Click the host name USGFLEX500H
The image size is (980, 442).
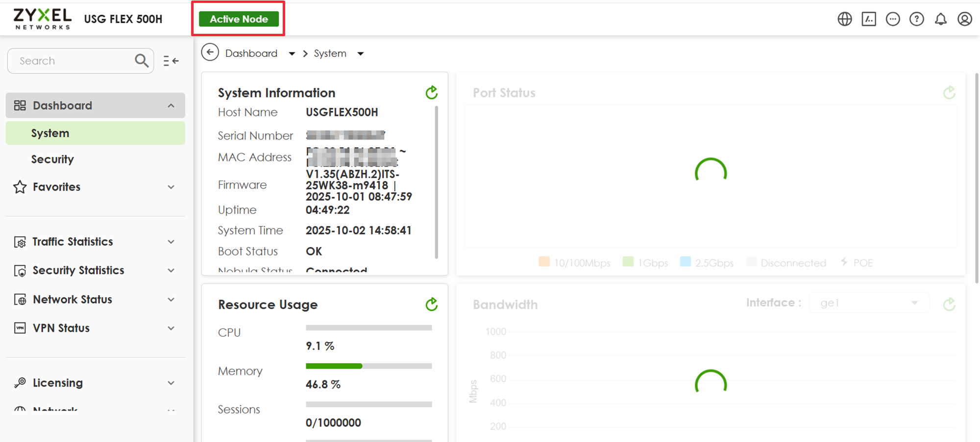[342, 112]
